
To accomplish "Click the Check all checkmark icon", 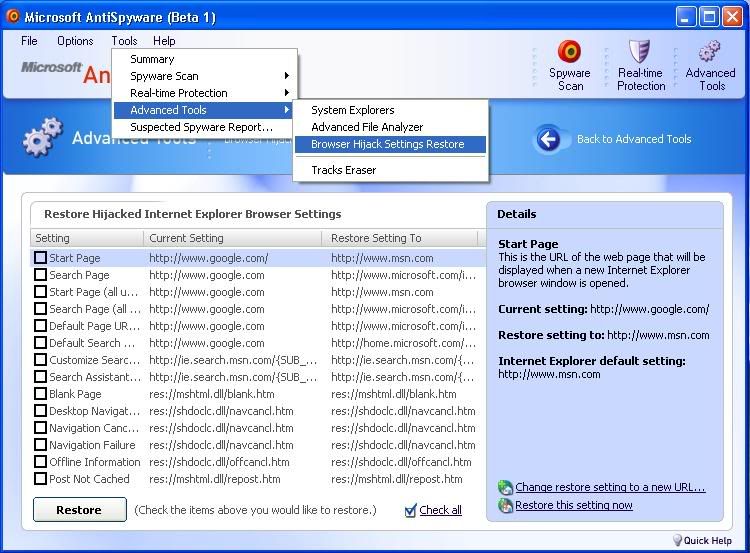I will pyautogui.click(x=410, y=510).
